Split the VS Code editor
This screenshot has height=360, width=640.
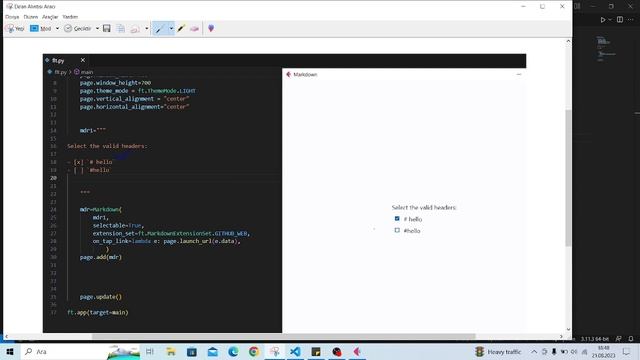[620, 20]
